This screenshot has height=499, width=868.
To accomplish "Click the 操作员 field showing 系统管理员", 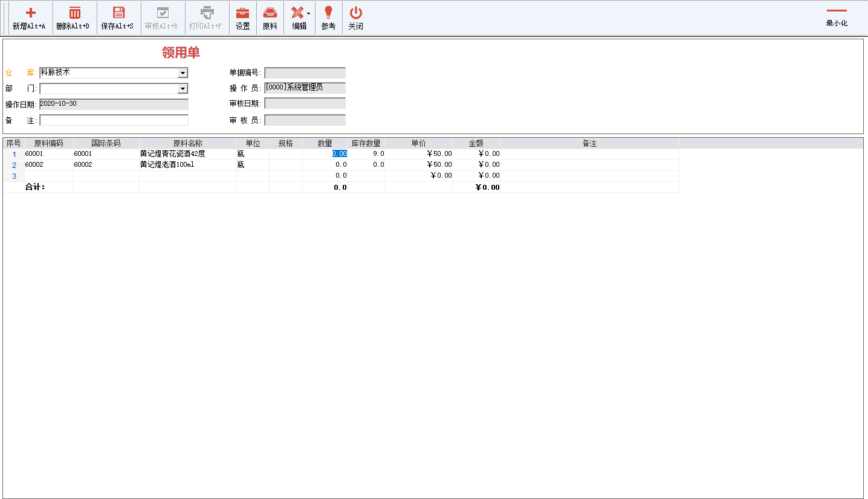I will point(305,88).
